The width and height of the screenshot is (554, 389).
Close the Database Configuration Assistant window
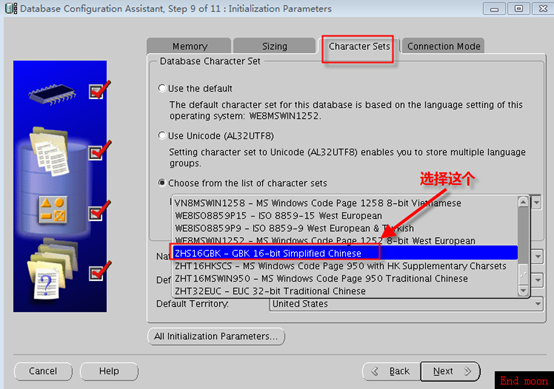pos(543,8)
